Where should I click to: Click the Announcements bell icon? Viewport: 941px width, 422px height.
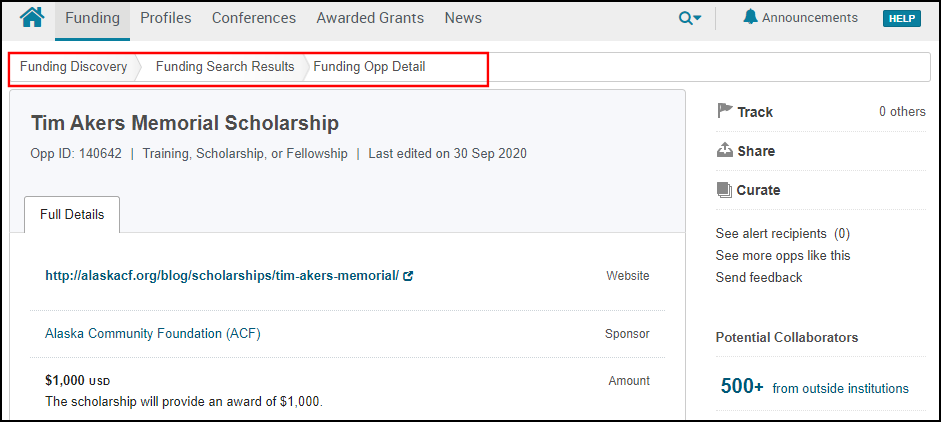click(750, 17)
